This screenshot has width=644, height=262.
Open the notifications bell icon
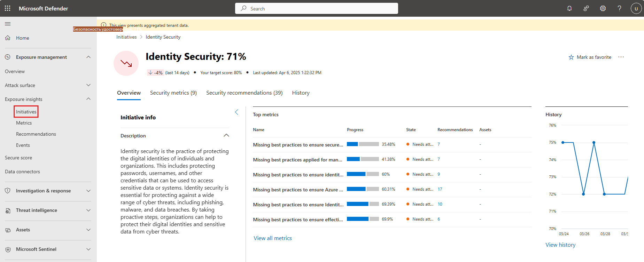(x=569, y=8)
